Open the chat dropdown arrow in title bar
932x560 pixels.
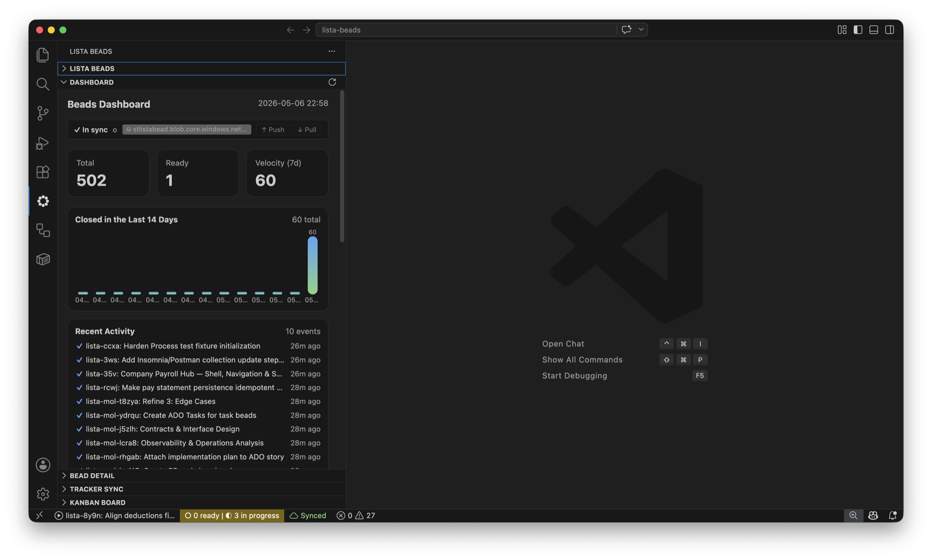coord(641,30)
